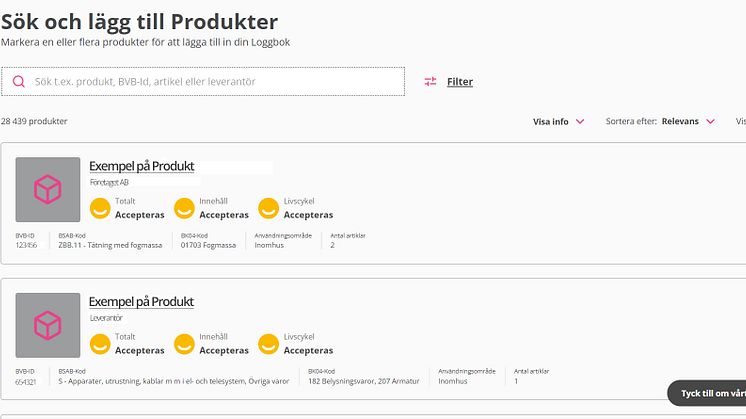
Task: Click the magnifier search icon
Action: pos(19,81)
